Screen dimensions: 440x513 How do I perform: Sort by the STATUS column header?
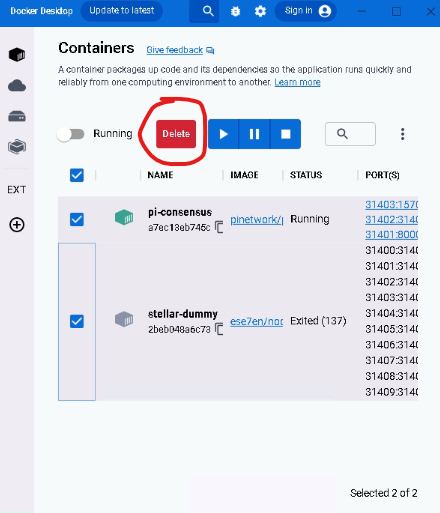(x=306, y=175)
